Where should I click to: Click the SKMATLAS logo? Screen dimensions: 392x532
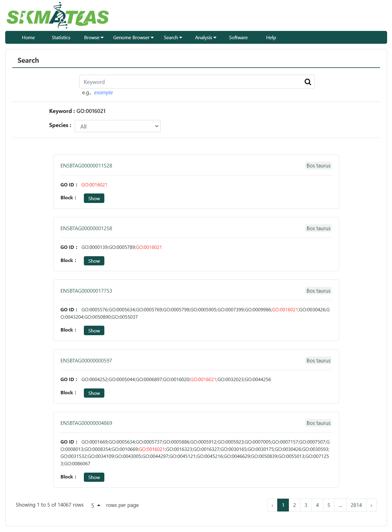[x=58, y=15]
